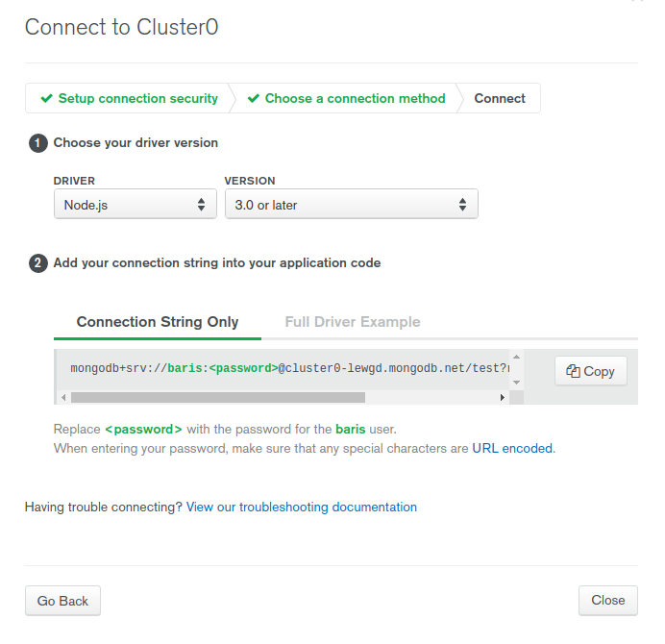Viewport: 665px width, 644px height.
Task: Click the step 2 number badge
Action: (x=38, y=263)
